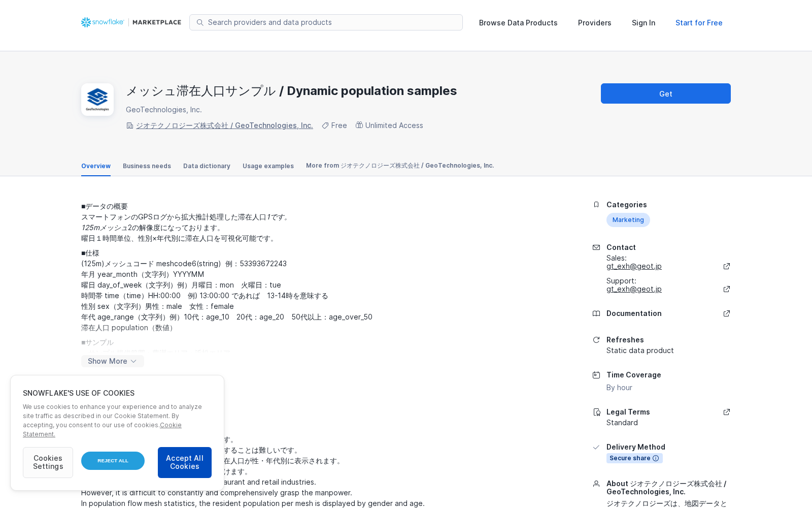Viewport: 812px width, 508px height.
Task: Click the GeoTechnologies provider logo thumbnail
Action: (x=97, y=100)
